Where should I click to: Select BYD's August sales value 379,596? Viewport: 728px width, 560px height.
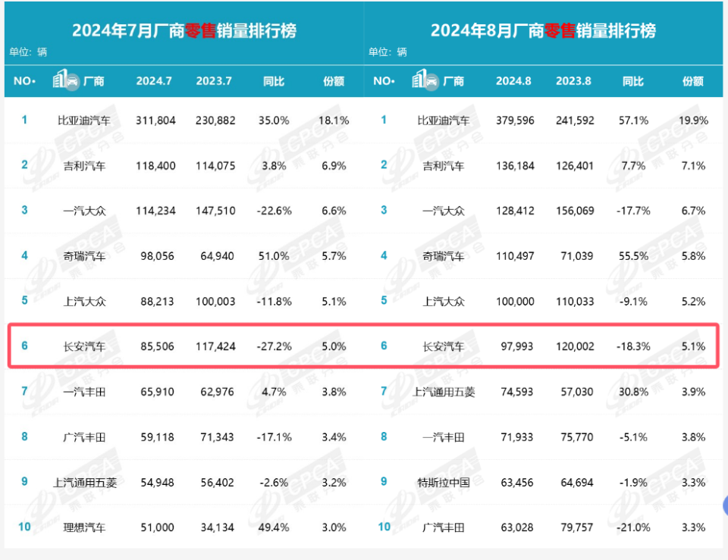coord(516,120)
